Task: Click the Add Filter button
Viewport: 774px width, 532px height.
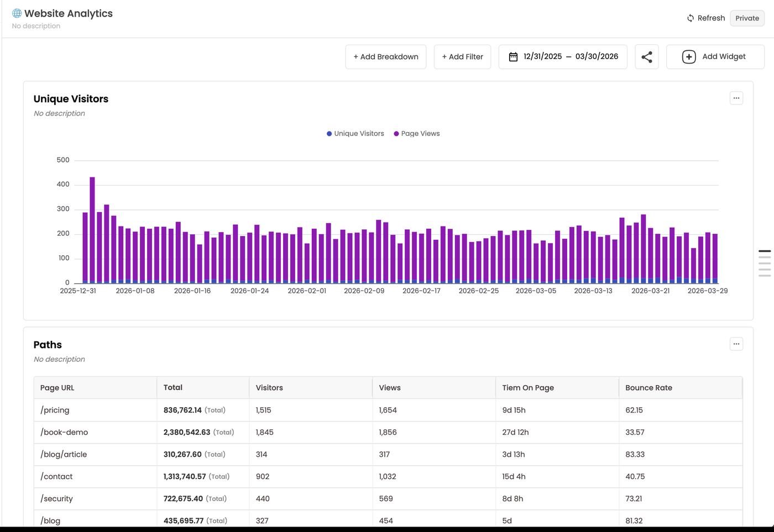Action: (x=462, y=57)
